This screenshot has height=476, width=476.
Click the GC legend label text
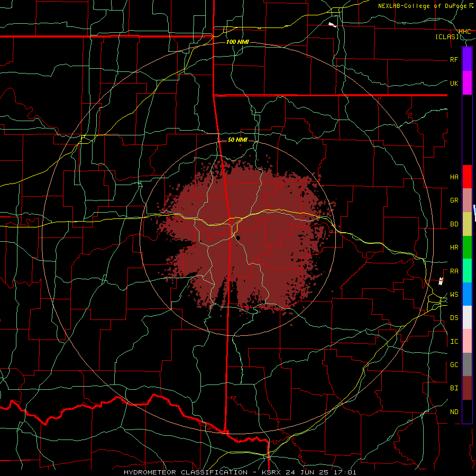point(454,365)
